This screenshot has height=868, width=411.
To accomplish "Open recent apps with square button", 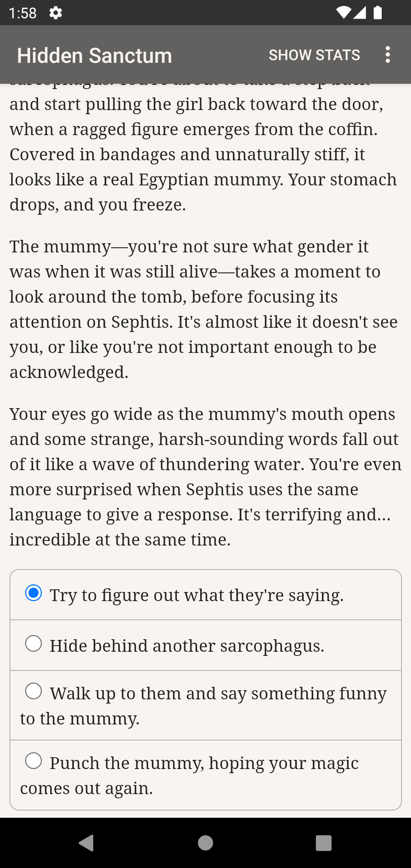I will pyautogui.click(x=323, y=843).
